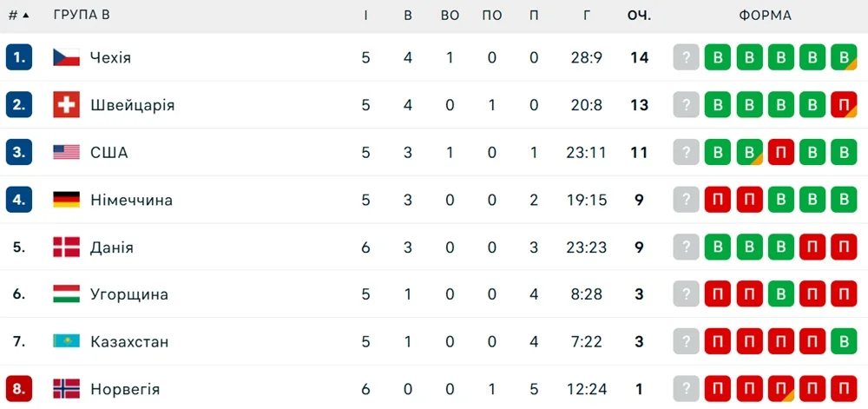The width and height of the screenshot is (868, 409).
Task: Click the Switzerland flag icon
Action: pyautogui.click(x=66, y=105)
